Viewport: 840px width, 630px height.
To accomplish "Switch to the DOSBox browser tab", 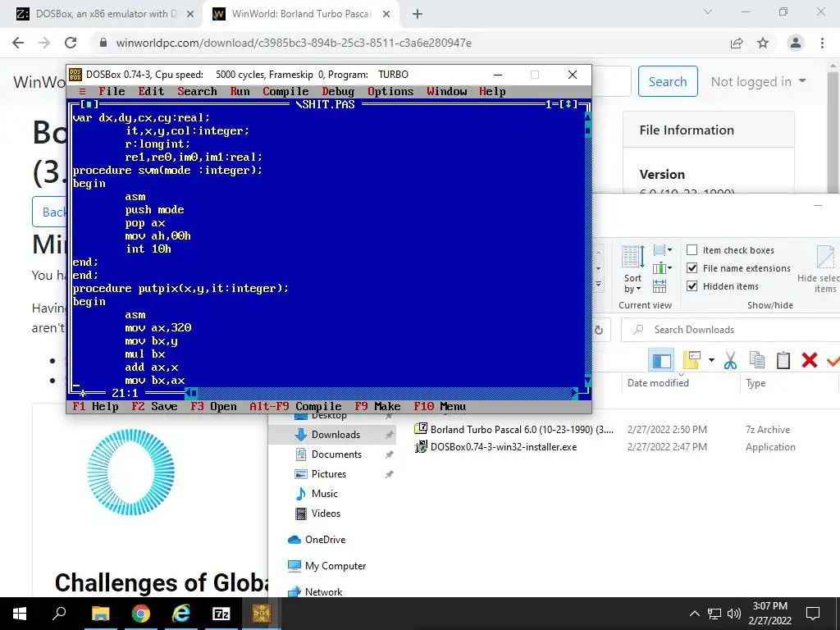I will pos(105,14).
